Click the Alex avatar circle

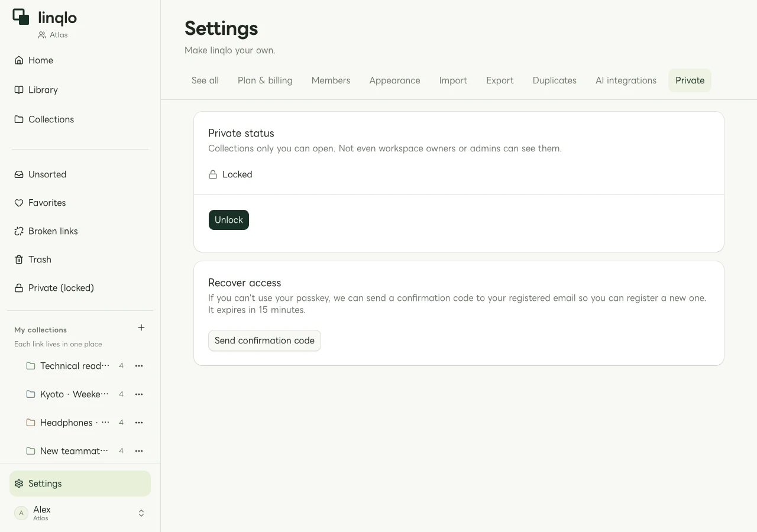(21, 513)
